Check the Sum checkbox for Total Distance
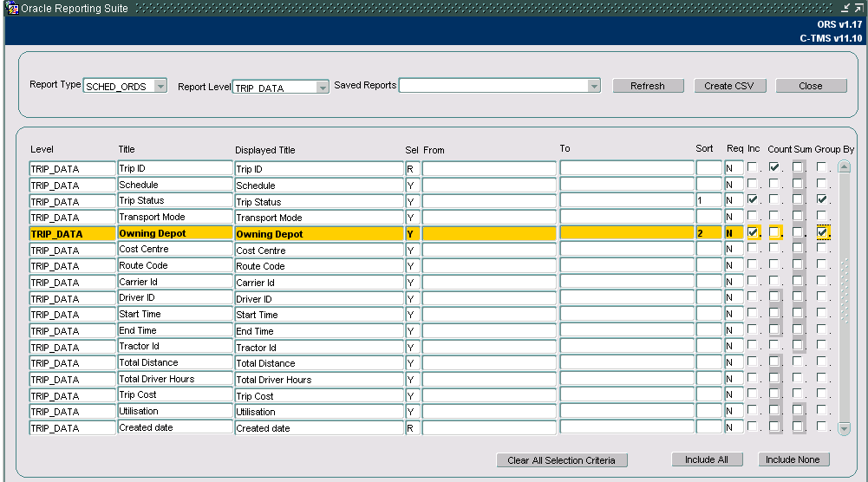 coord(797,361)
